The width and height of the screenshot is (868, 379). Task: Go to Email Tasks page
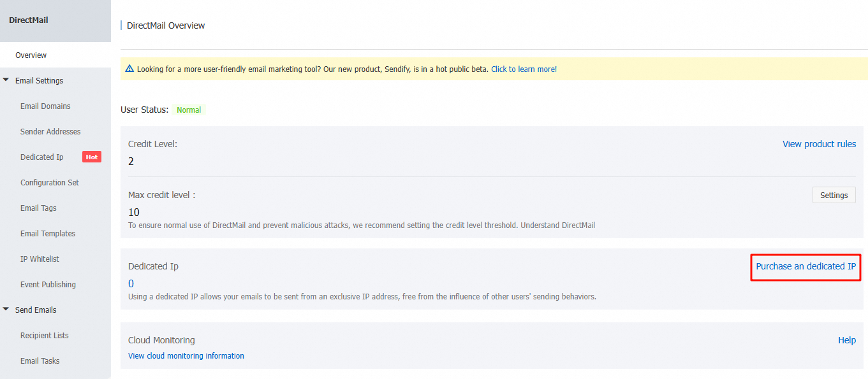coord(40,361)
